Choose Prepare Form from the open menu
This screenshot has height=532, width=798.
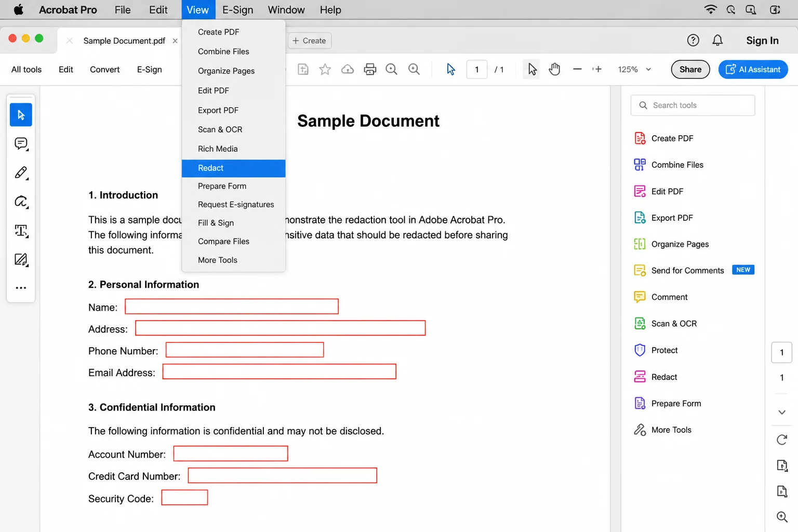coord(234,187)
